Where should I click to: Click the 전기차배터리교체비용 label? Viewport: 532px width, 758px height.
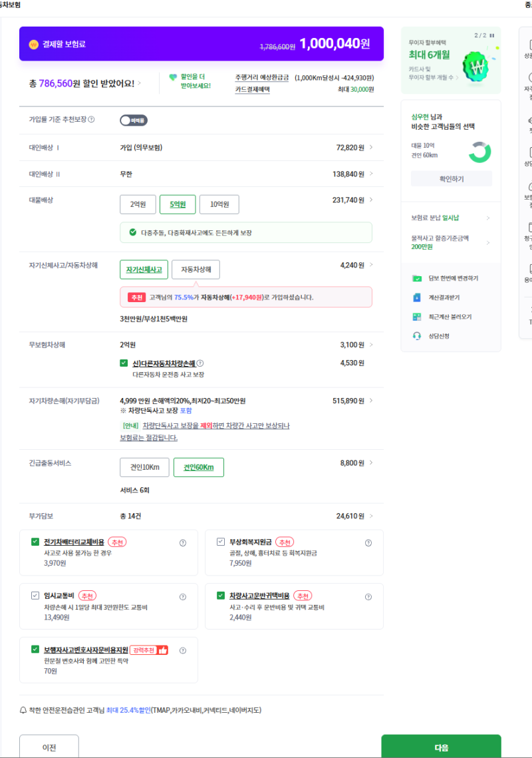pyautogui.click(x=74, y=542)
